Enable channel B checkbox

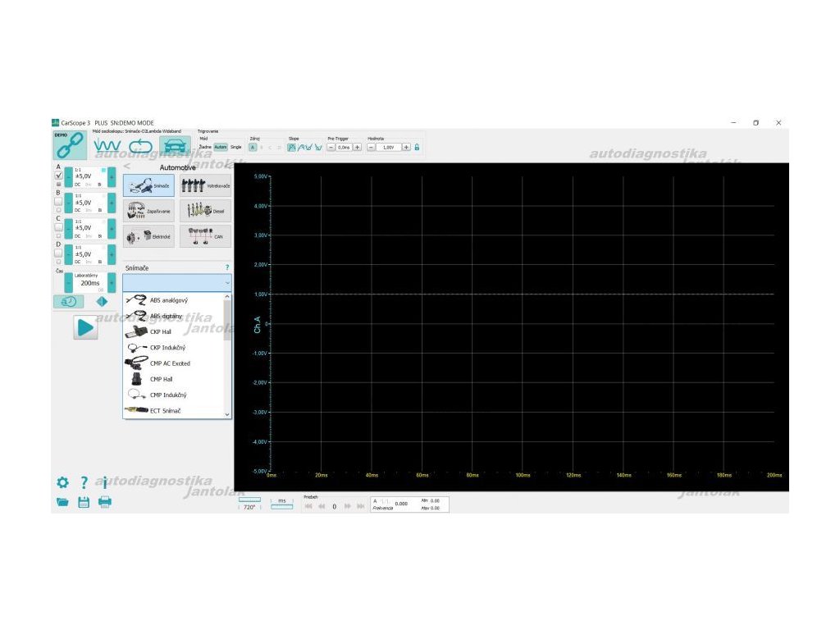[58, 202]
